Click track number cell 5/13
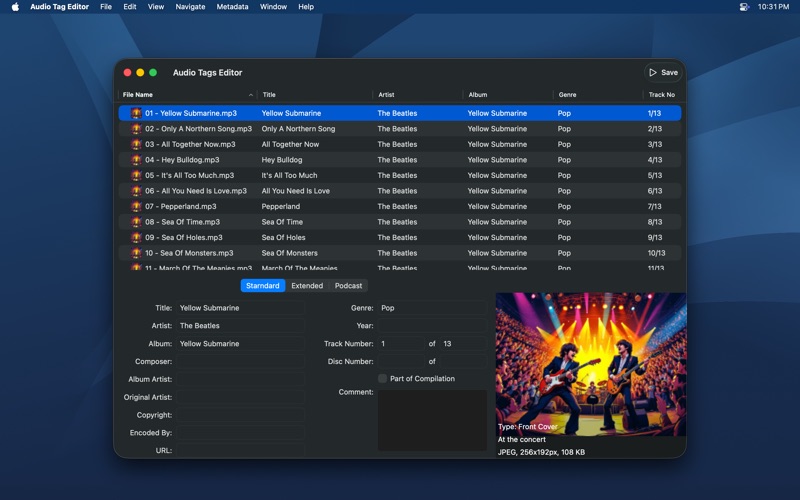This screenshot has height=500, width=800. [x=655, y=176]
